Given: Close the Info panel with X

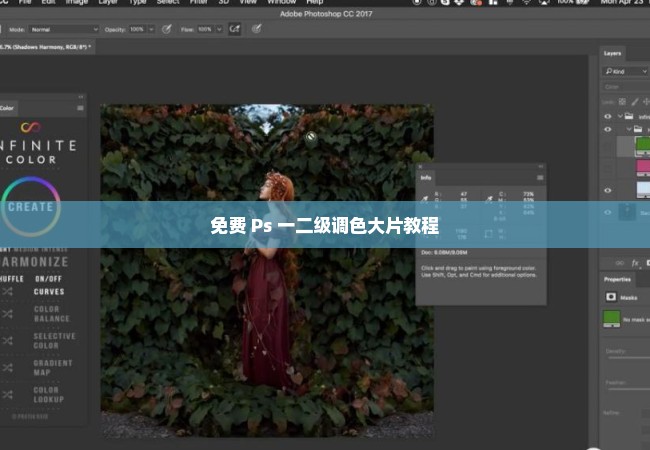Looking at the screenshot, I should coord(420,167).
